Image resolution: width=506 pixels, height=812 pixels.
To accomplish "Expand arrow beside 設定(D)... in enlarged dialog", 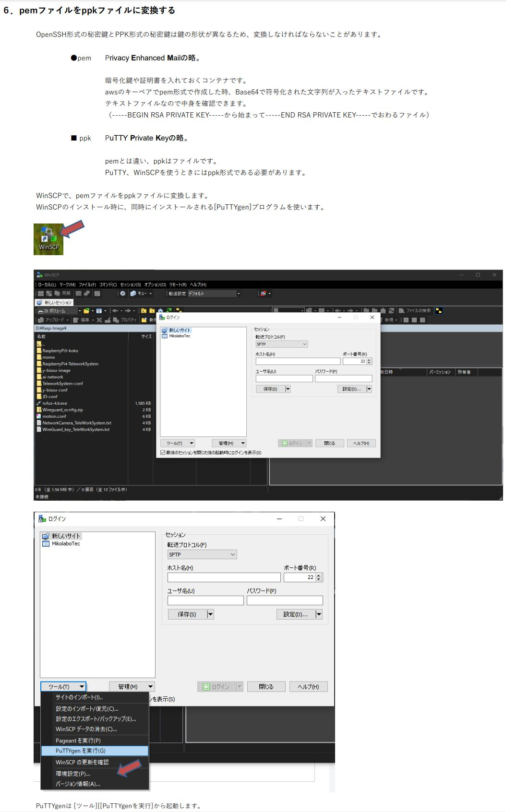I will (319, 614).
